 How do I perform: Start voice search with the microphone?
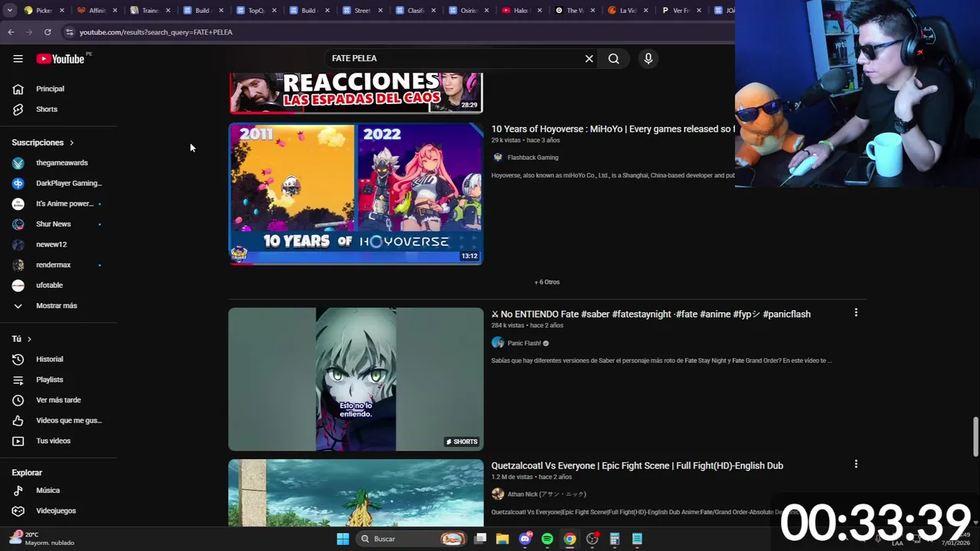coord(648,59)
